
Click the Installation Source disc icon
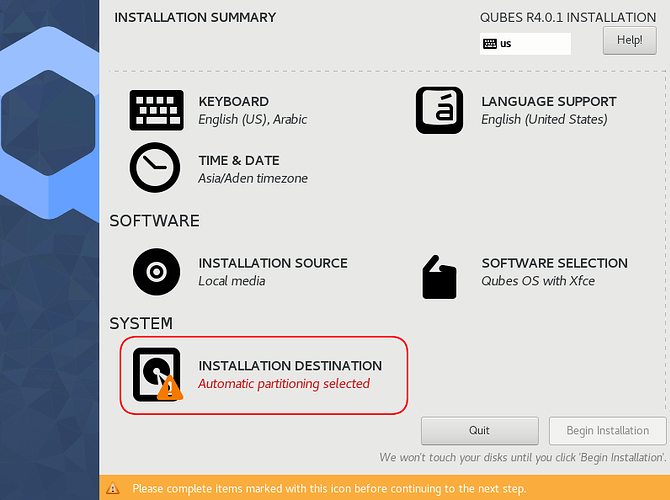click(156, 272)
